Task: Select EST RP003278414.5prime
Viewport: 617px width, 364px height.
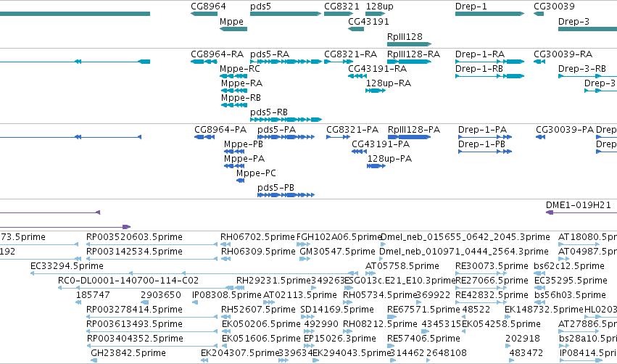Action: pyautogui.click(x=152, y=317)
